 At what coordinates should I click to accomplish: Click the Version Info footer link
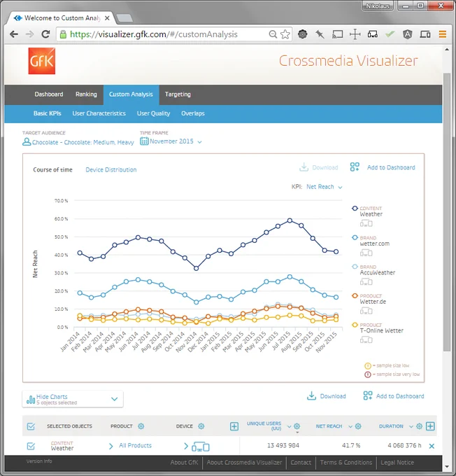pyautogui.click(x=39, y=461)
